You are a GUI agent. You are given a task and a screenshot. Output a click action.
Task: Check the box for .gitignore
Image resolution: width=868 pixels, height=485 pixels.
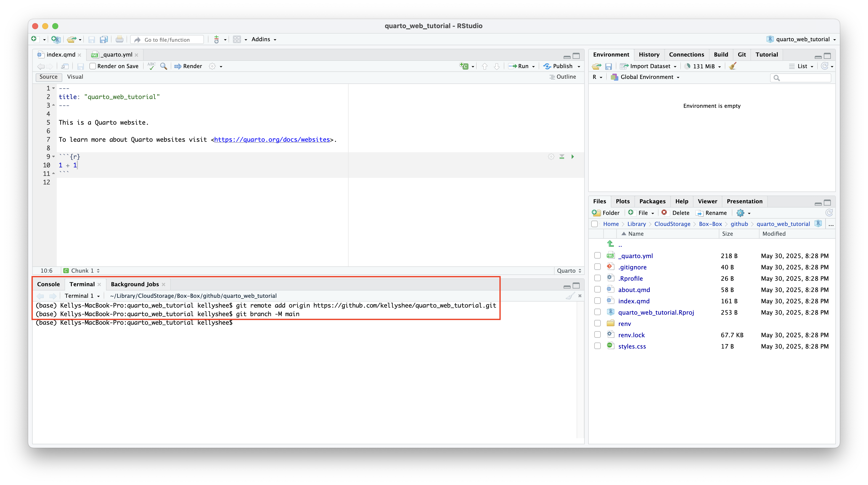(x=598, y=267)
